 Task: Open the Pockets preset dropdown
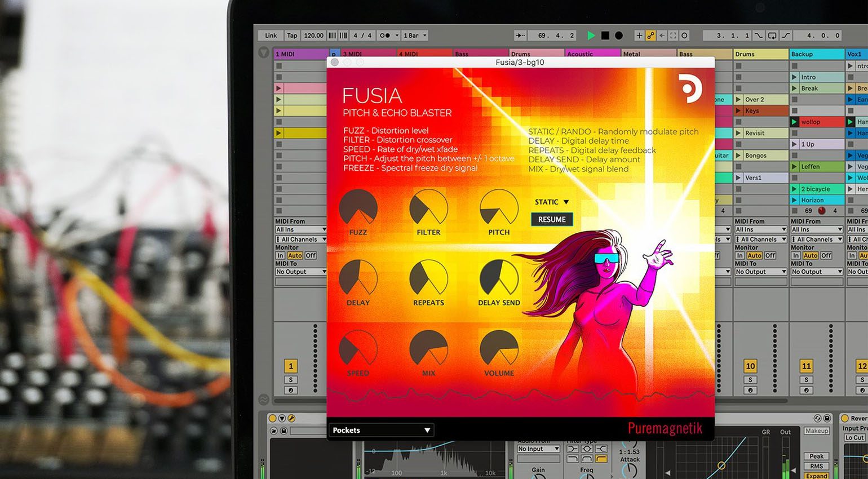click(x=381, y=430)
